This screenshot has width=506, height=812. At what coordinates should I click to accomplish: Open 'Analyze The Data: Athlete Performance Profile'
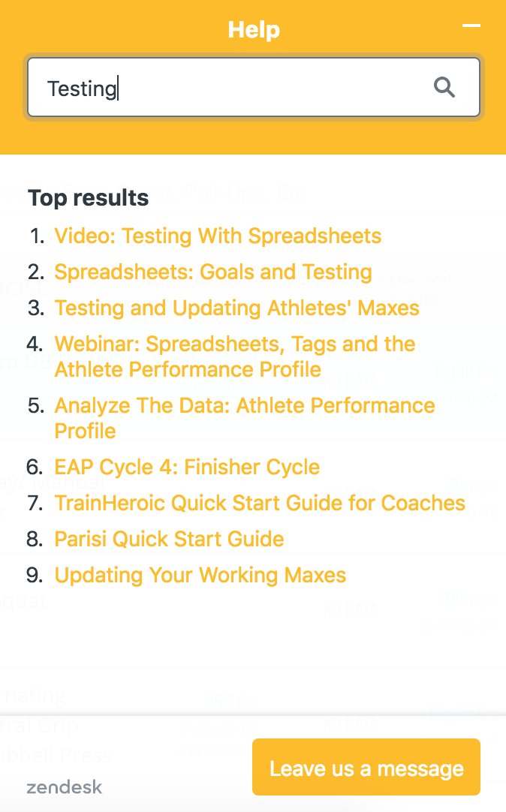[245, 418]
